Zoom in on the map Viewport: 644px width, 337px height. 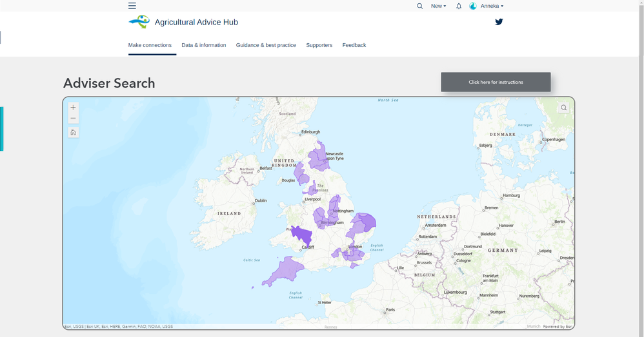click(74, 108)
